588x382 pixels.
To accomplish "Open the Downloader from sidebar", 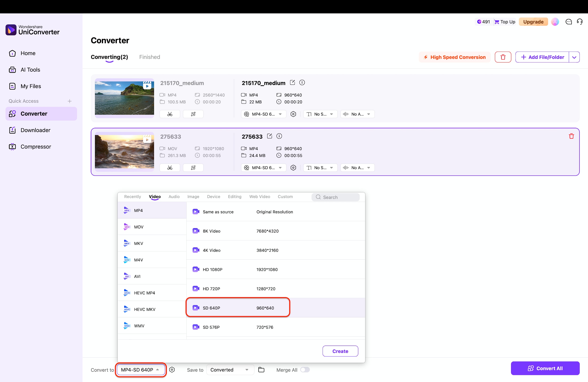I will [x=35, y=130].
